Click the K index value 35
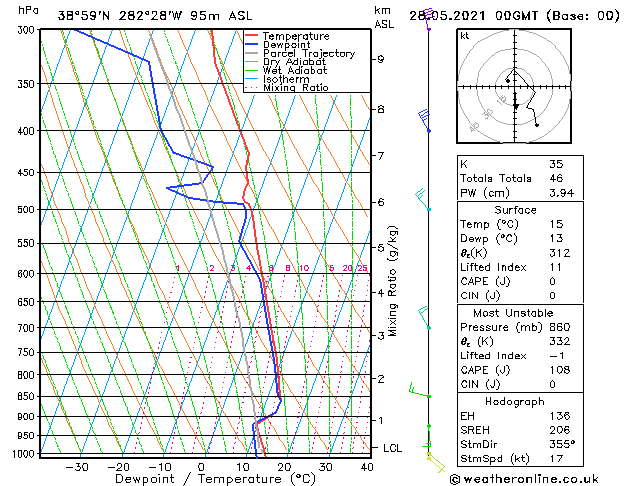The image size is (629, 486). pos(556,164)
